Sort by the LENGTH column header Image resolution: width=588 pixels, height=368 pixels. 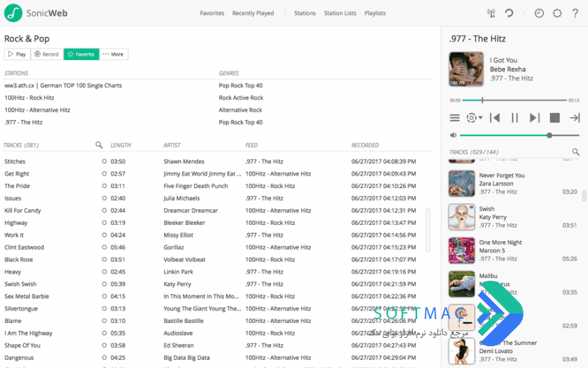point(120,145)
